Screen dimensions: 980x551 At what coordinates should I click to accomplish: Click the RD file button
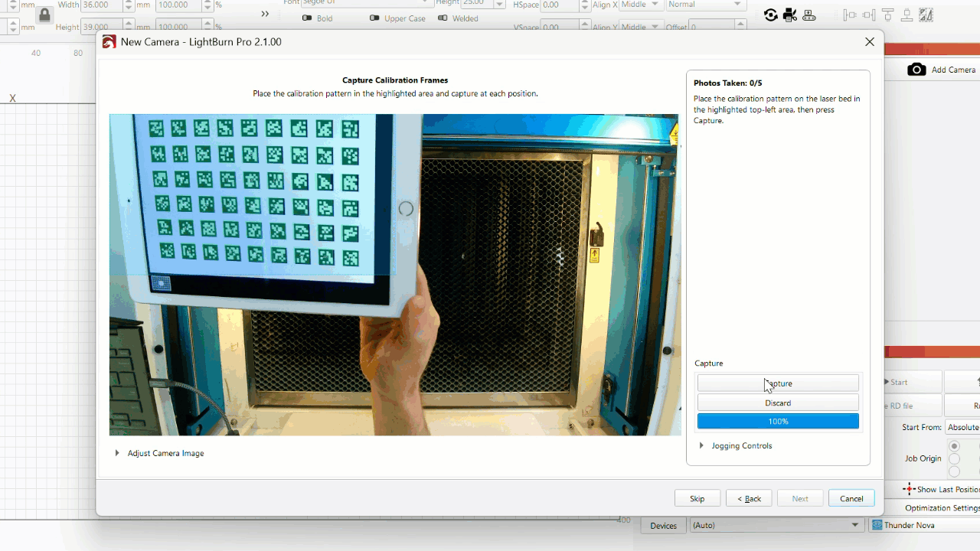point(913,406)
